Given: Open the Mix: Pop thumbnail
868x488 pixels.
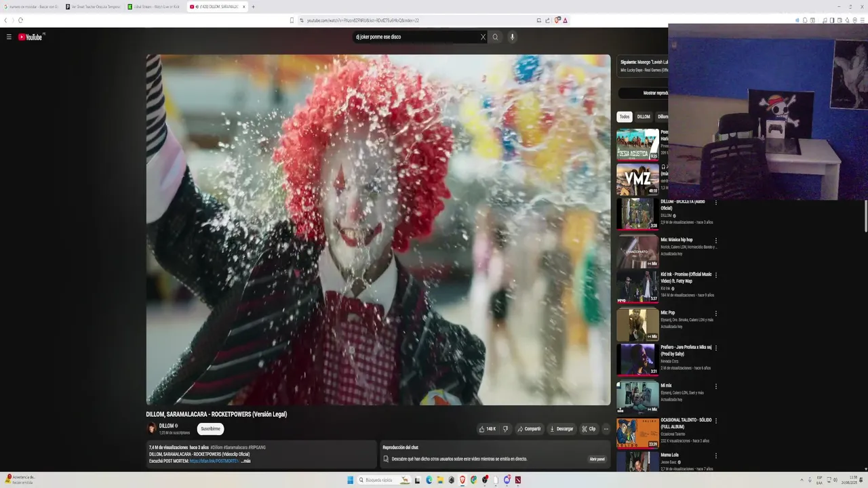Looking at the screenshot, I should point(637,325).
